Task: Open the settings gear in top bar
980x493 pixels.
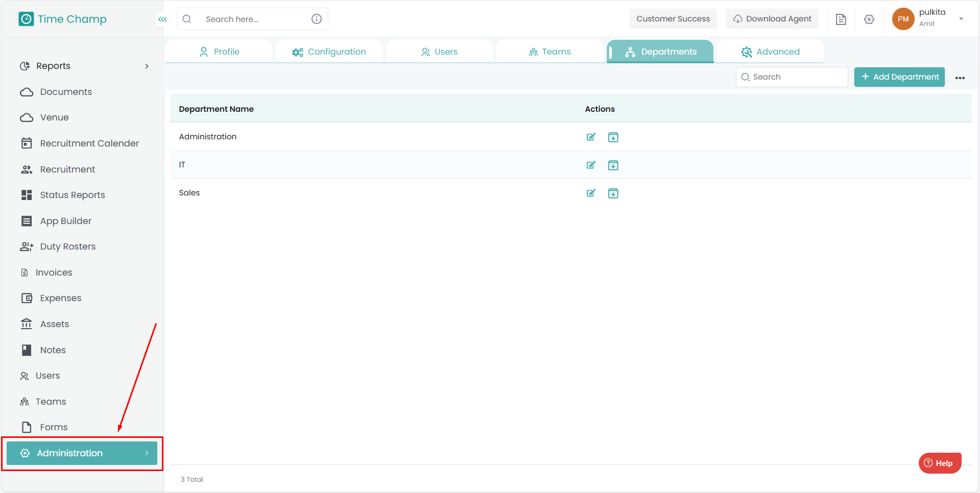Action: pos(869,19)
